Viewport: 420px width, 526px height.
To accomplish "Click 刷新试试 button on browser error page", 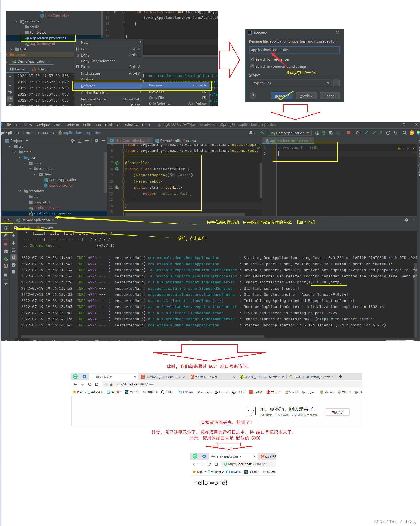I will click(338, 412).
